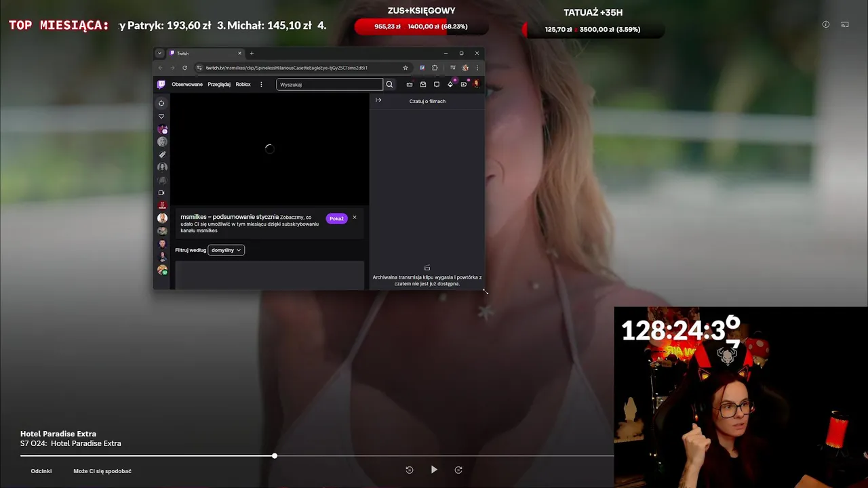Rewind the video with the replay-back button
868x488 pixels.
[410, 470]
